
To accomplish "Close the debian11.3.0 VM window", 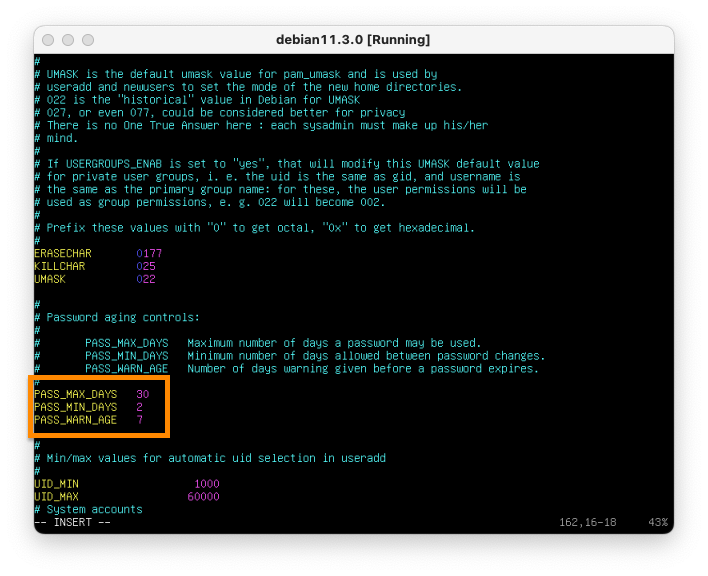I will 48,40.
